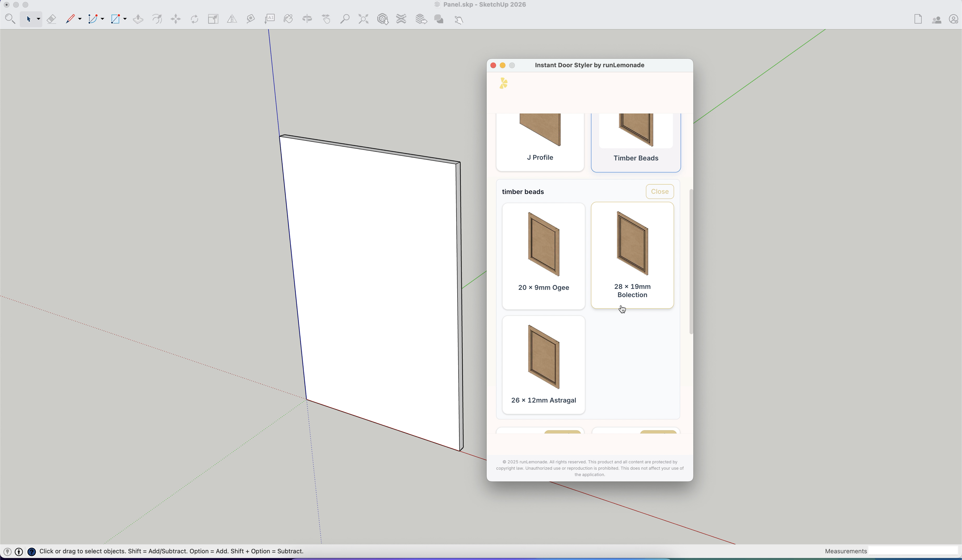This screenshot has height=560, width=962.
Task: Select the Orbit tool
Action: [307, 19]
